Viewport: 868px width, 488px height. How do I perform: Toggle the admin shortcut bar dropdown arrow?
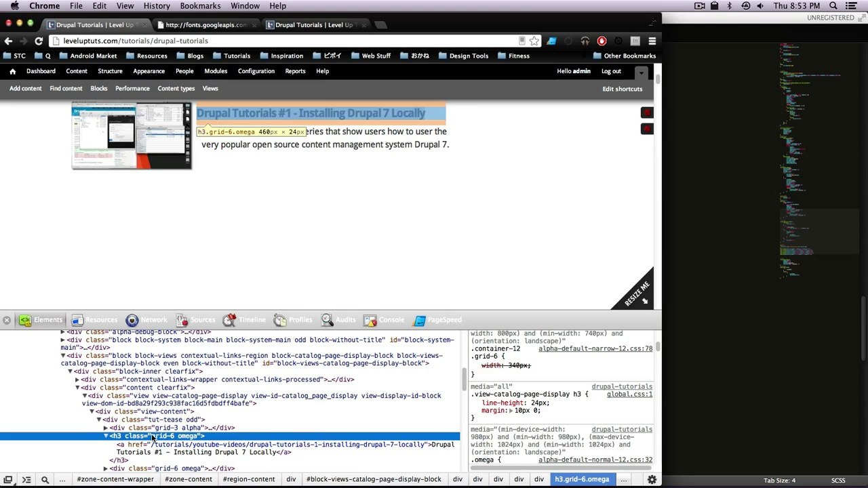[x=641, y=72]
